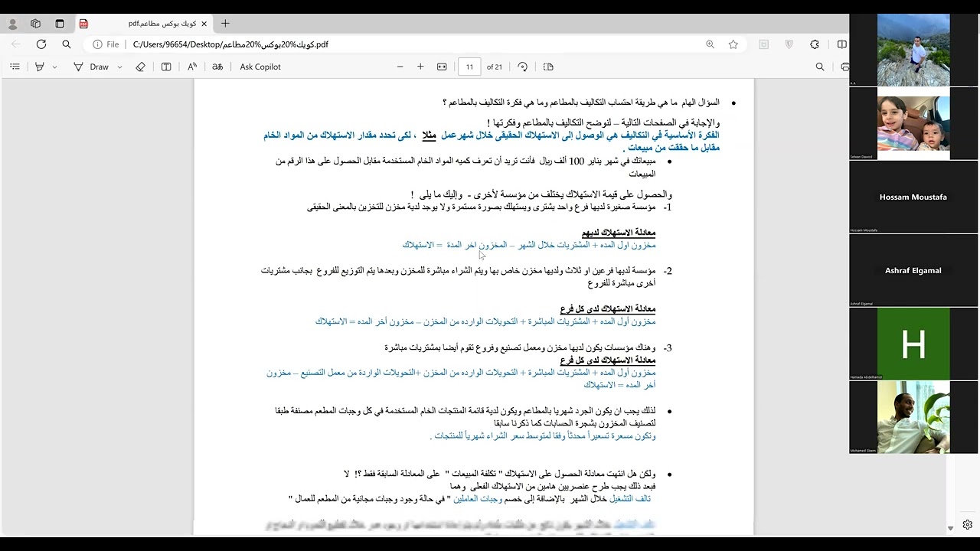Zoom out with minus button
This screenshot has height=551, width=980.
[400, 67]
